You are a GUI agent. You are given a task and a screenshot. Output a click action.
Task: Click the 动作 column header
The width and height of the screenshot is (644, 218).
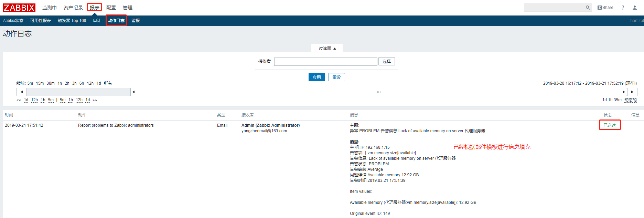[82, 115]
